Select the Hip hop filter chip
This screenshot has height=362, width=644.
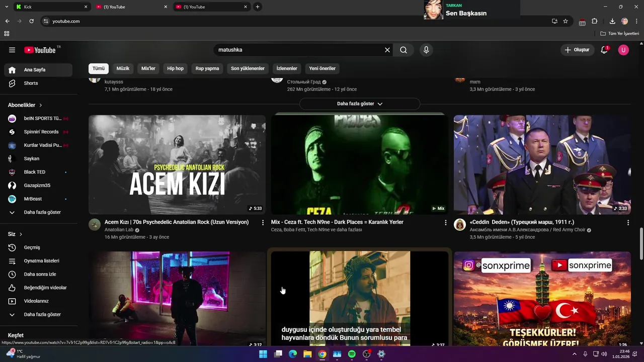[176, 68]
